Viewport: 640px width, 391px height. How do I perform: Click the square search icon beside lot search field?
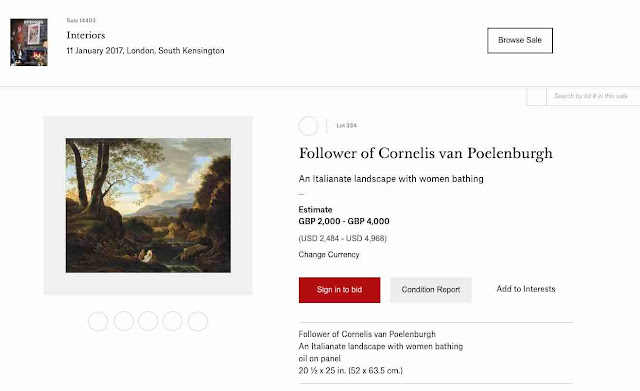click(x=537, y=96)
